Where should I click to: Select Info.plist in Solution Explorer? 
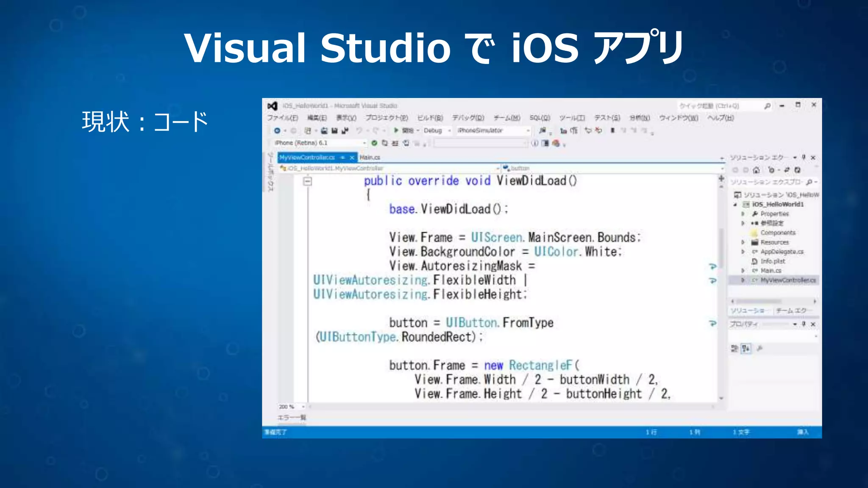click(772, 261)
